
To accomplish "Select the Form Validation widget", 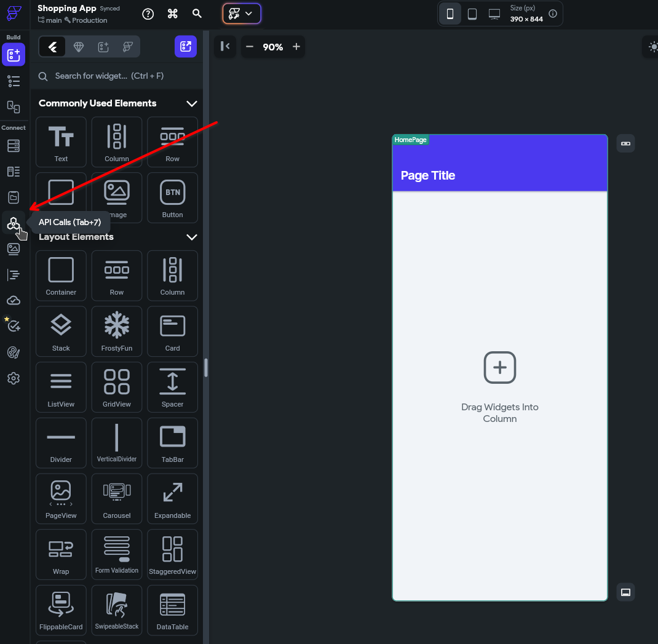I will click(x=117, y=555).
